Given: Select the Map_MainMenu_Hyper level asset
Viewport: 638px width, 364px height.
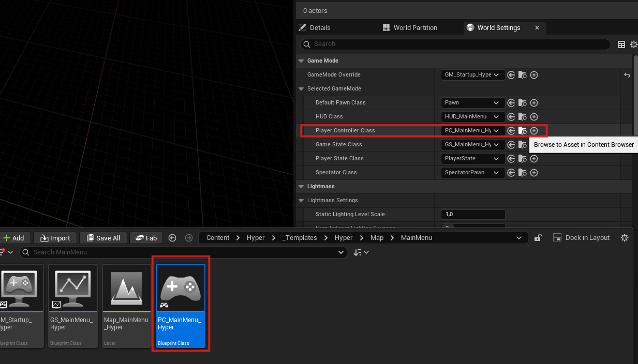Looking at the screenshot, I should [x=127, y=306].
